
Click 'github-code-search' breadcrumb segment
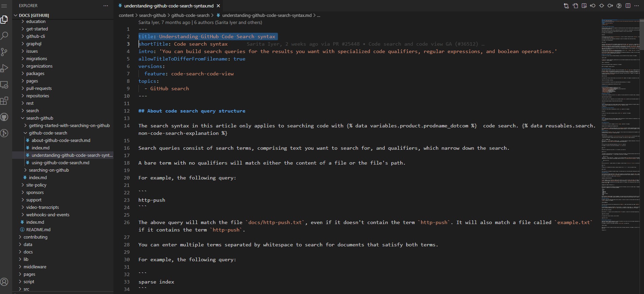190,15
